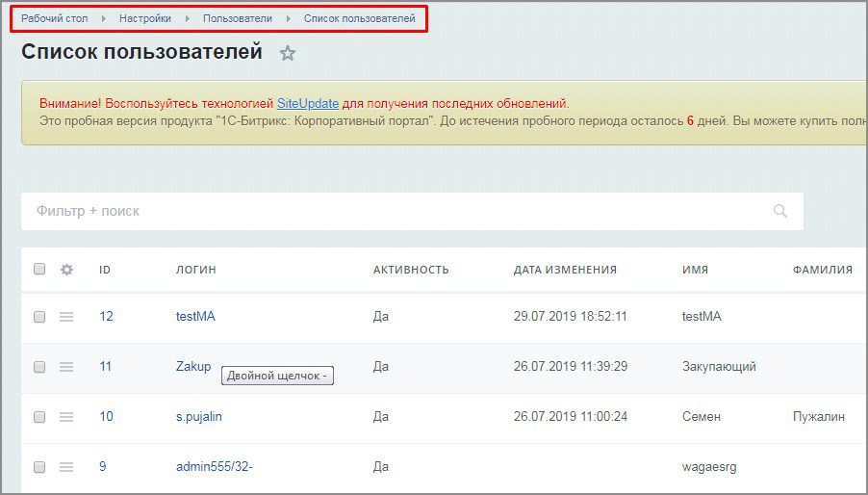Add page to favorites with star icon
Image resolution: width=868 pixels, height=495 pixels.
pos(287,54)
